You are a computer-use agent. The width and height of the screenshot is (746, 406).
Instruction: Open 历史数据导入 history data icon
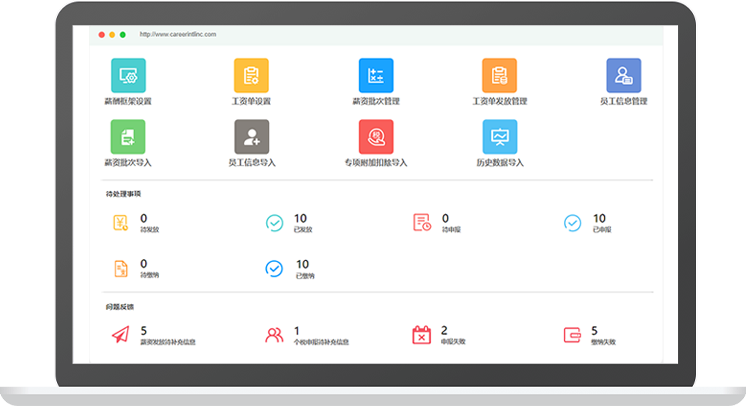click(499, 137)
